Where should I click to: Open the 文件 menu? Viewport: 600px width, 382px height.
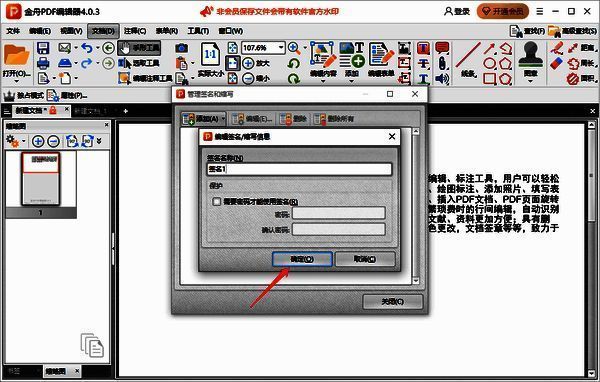(13, 31)
